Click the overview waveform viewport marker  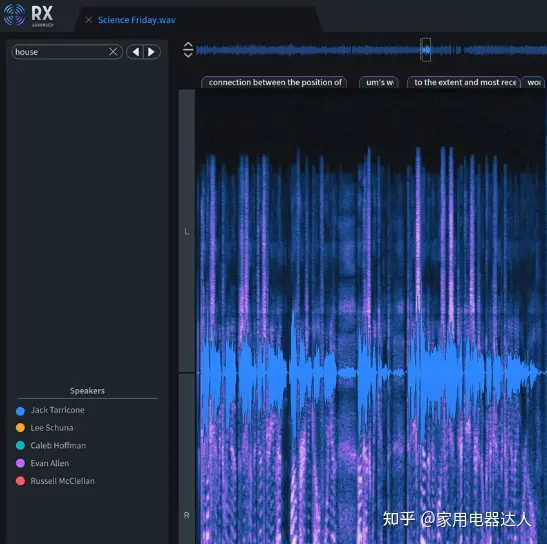coord(425,50)
